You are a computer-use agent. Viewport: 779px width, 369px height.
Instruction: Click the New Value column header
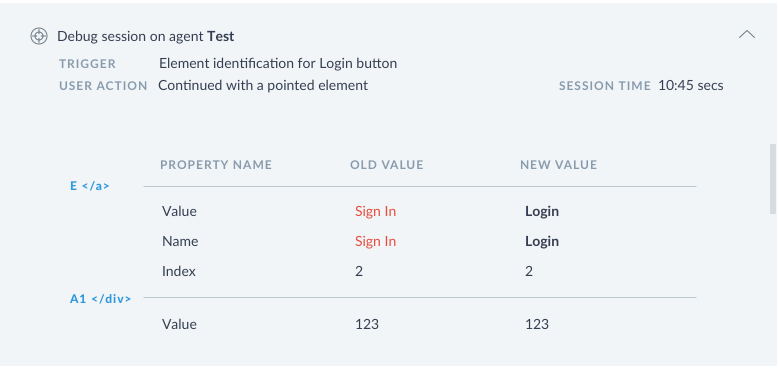558,165
